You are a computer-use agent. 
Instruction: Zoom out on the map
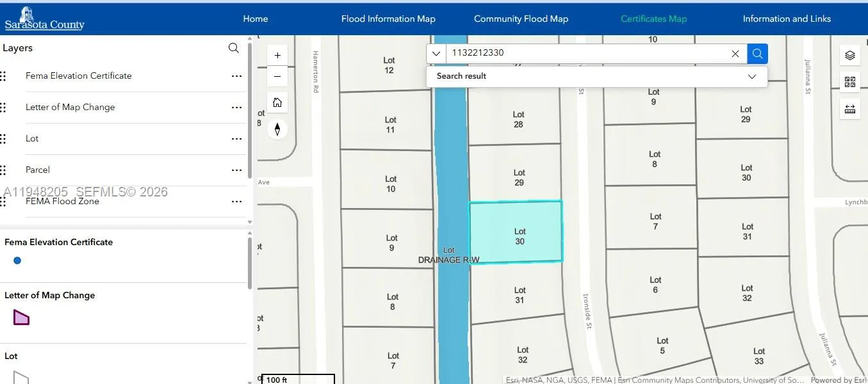pyautogui.click(x=277, y=77)
